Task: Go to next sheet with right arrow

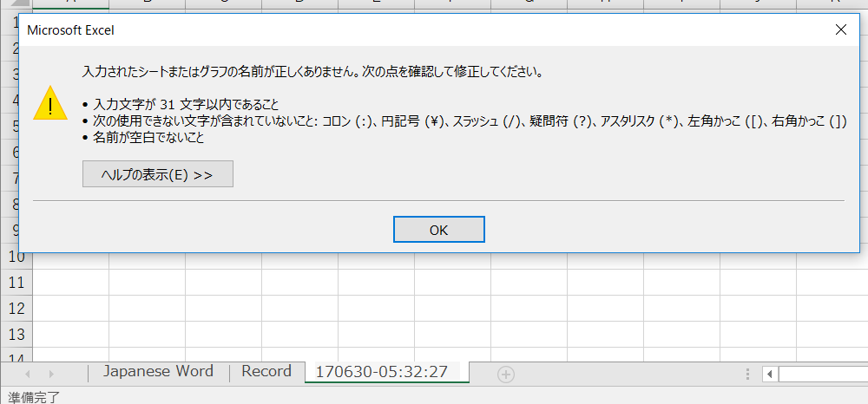Action: coord(51,375)
